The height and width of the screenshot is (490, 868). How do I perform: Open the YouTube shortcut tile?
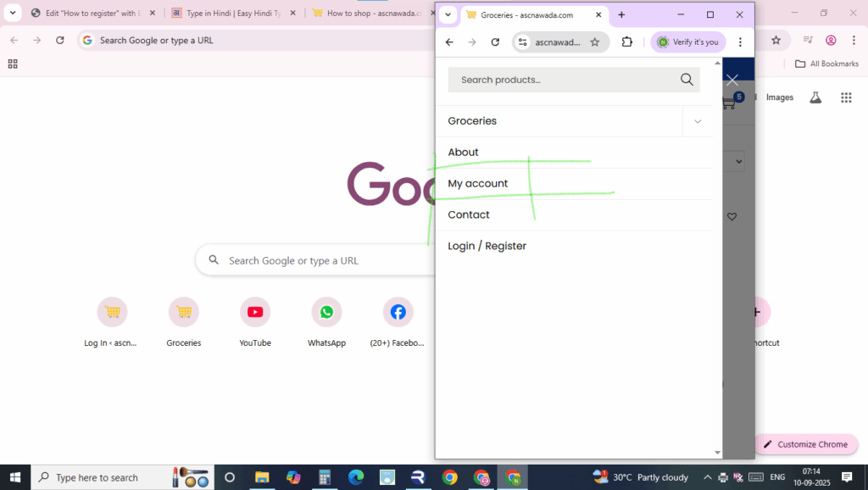(255, 312)
